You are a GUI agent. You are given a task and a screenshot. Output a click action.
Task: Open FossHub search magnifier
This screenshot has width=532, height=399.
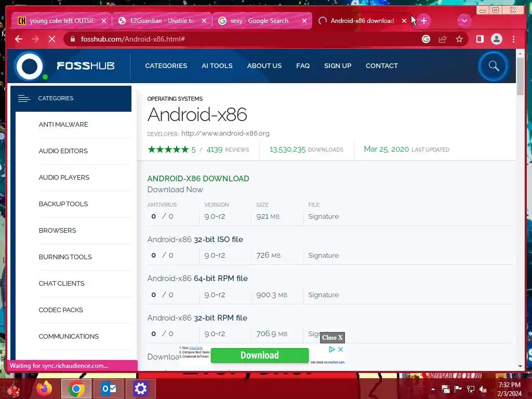[x=494, y=66]
